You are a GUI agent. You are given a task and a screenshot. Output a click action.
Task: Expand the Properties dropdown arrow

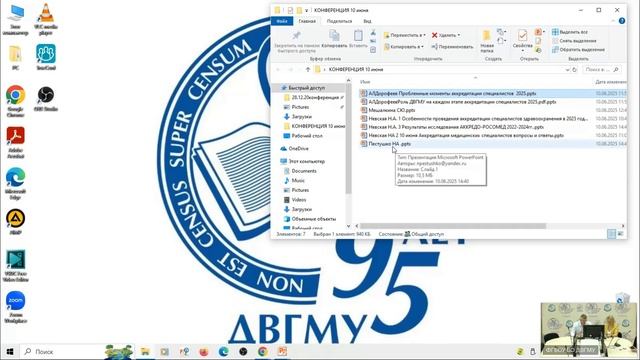pyautogui.click(x=522, y=51)
